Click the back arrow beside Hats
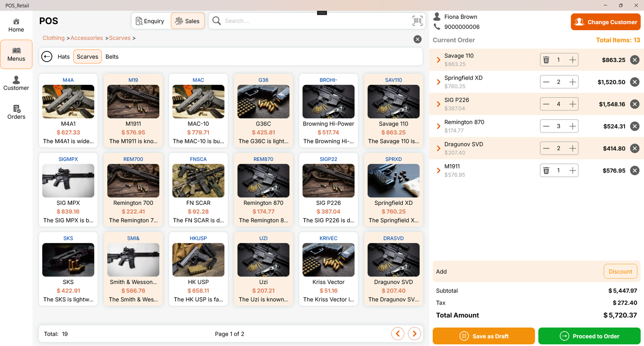Screen dimensions: 644x346 pos(47,57)
